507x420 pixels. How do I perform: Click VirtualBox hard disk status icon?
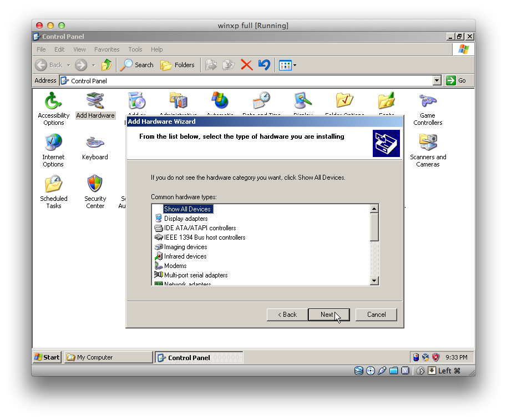point(358,371)
